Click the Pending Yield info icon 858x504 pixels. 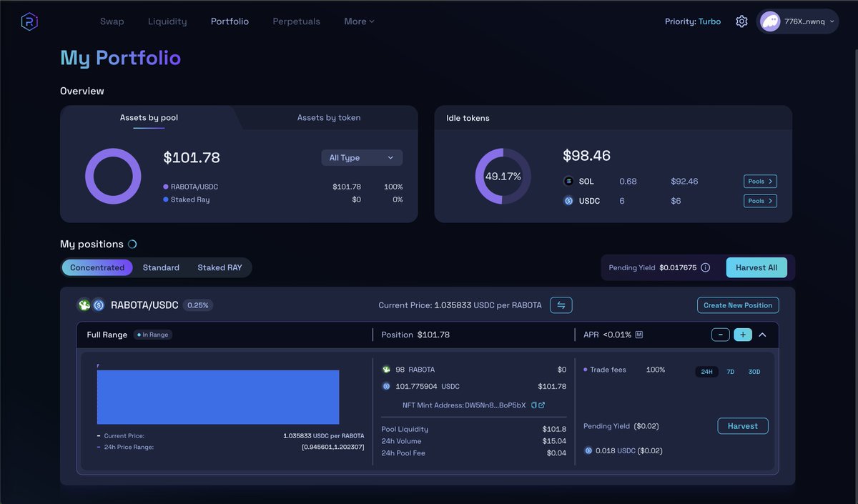pyautogui.click(x=705, y=267)
